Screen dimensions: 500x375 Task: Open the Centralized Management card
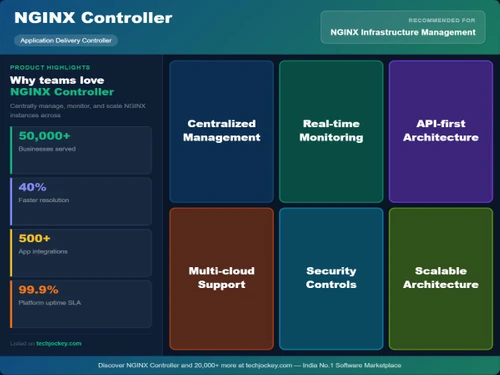tap(222, 131)
